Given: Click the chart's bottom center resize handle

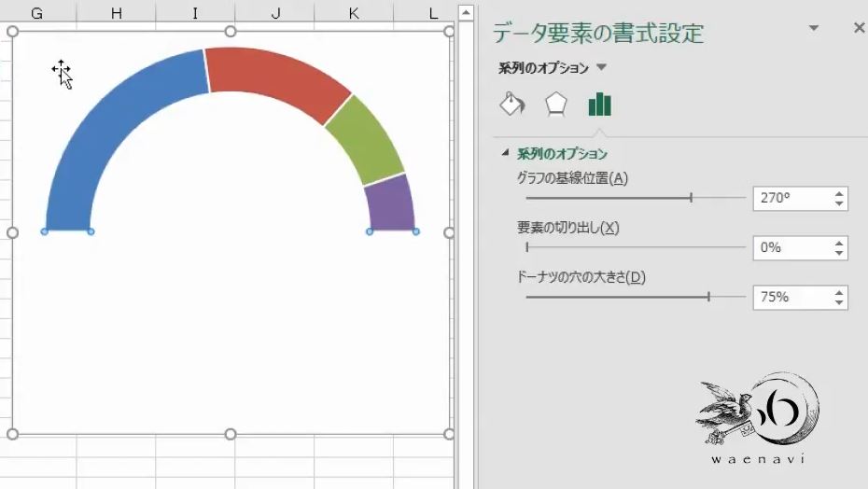Looking at the screenshot, I should [231, 434].
